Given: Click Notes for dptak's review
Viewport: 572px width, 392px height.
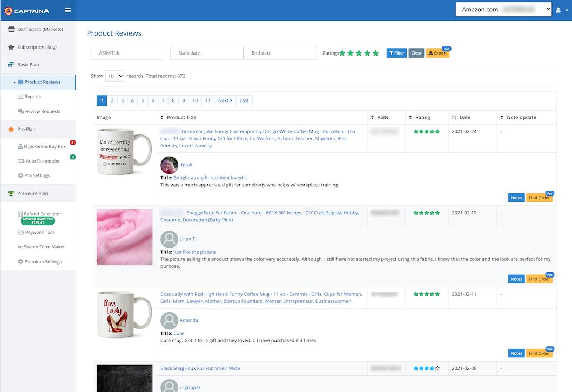Looking at the screenshot, I should (x=516, y=198).
